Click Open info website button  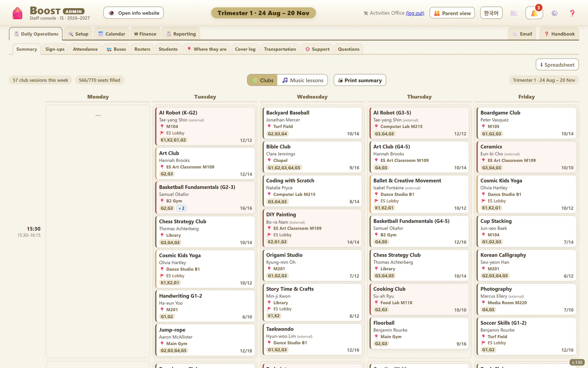pyautogui.click(x=133, y=13)
